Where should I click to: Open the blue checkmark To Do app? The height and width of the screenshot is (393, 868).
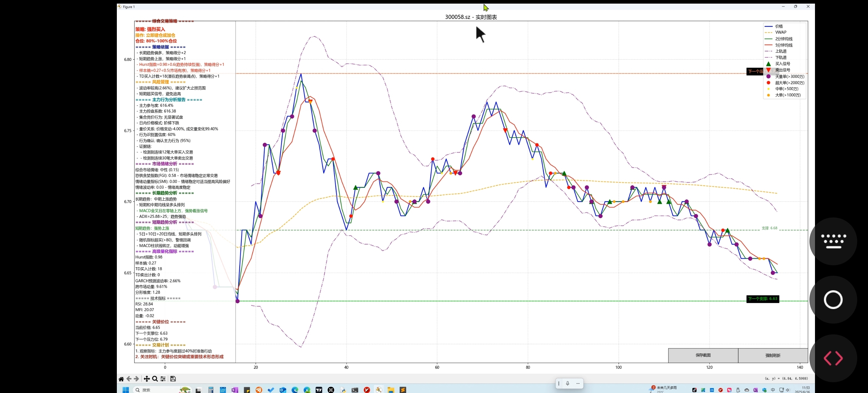coord(271,390)
